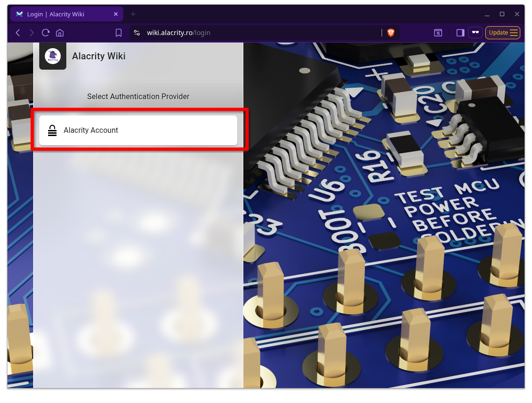Open site settings icon in address bar
The width and height of the screenshot is (532, 403).
[137, 33]
